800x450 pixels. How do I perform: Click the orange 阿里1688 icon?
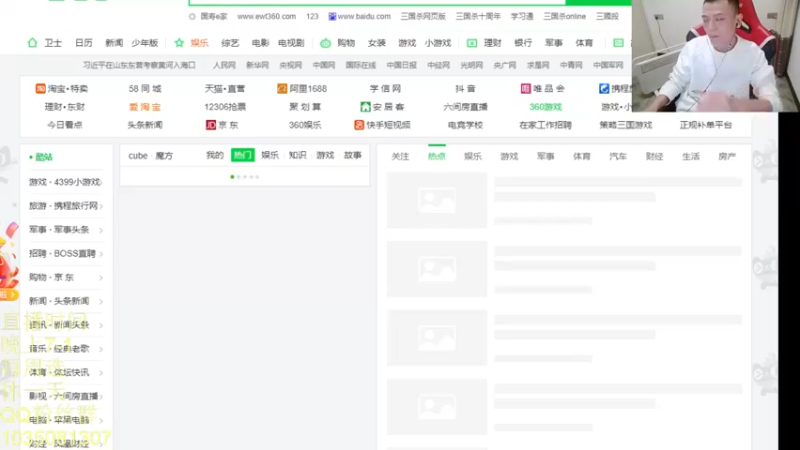[x=282, y=89]
